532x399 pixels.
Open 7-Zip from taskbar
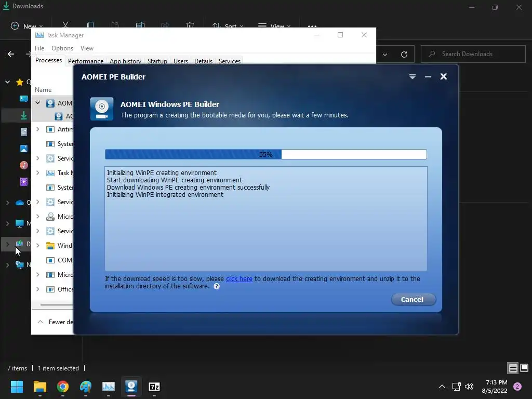click(154, 387)
